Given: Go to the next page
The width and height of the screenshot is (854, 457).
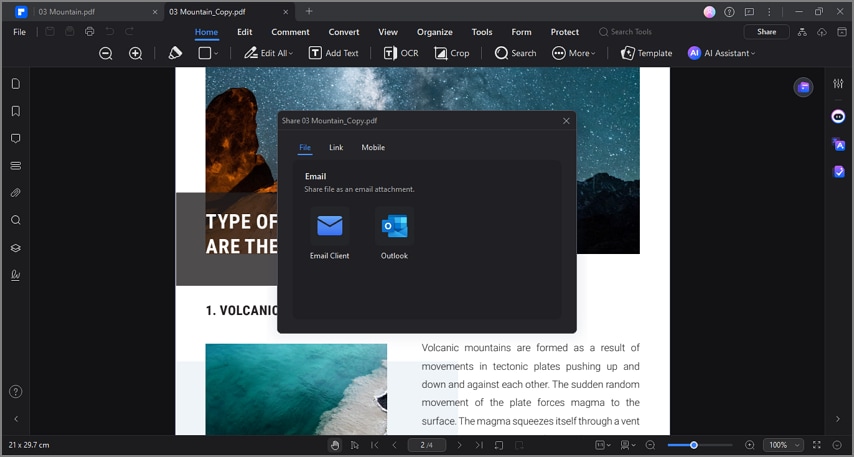Looking at the screenshot, I should tap(459, 445).
